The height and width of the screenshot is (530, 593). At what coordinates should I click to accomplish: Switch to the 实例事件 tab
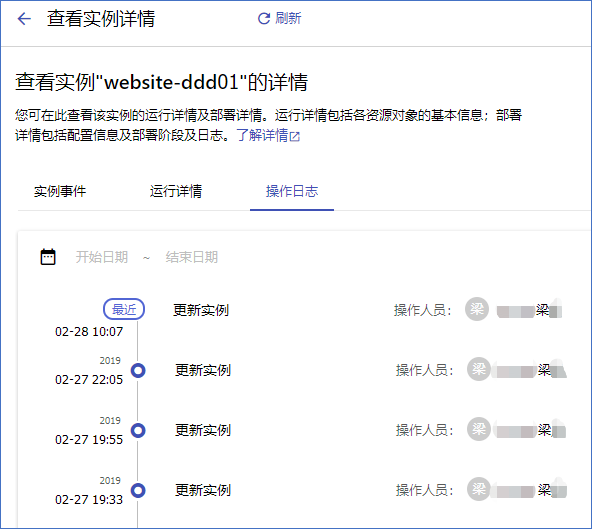click(x=60, y=191)
